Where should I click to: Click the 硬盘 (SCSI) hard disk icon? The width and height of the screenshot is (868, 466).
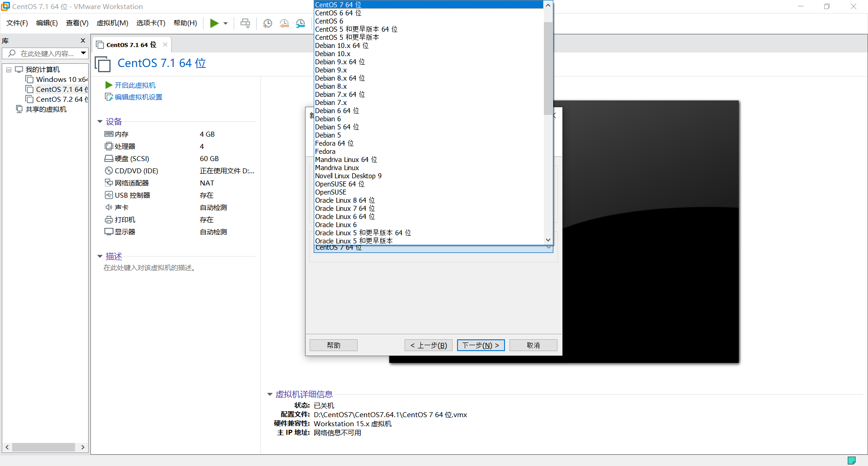coord(109,158)
